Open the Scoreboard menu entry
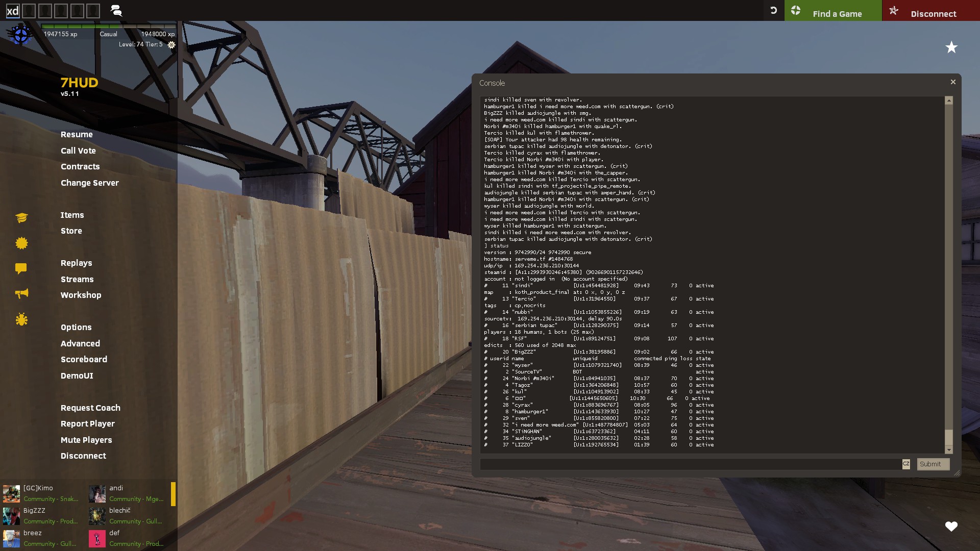Viewport: 980px width, 551px height. coord(84,359)
